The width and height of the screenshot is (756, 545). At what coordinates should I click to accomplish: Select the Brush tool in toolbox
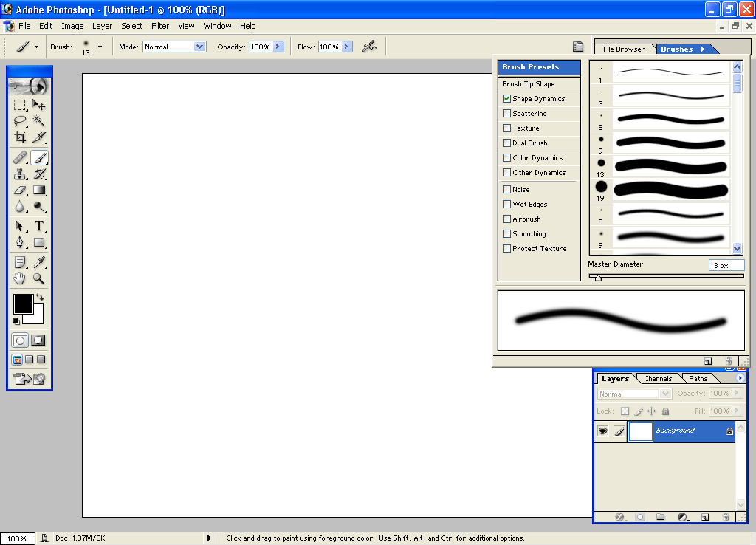coord(39,157)
